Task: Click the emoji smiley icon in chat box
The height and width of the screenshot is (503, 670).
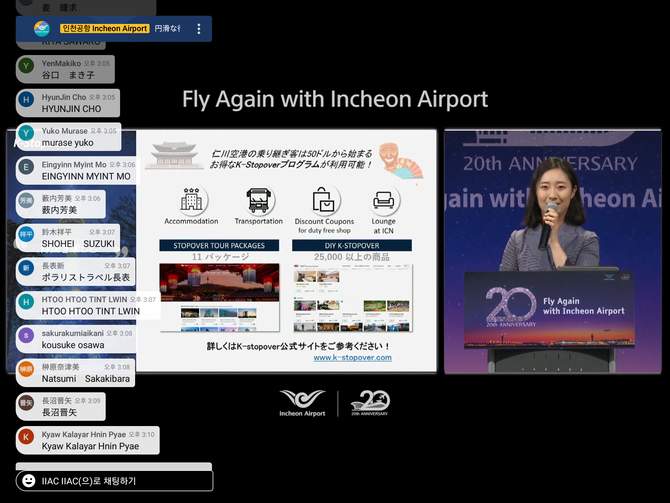Action: (x=29, y=481)
